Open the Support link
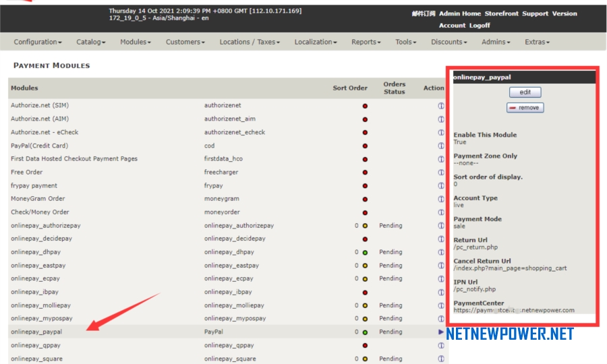This screenshot has height=364, width=607. [535, 13]
